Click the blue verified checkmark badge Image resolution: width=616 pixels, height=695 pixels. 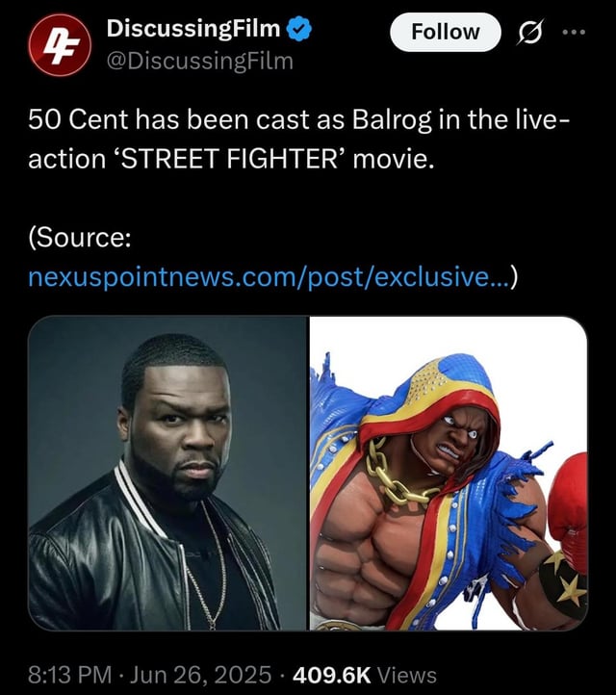tap(299, 28)
